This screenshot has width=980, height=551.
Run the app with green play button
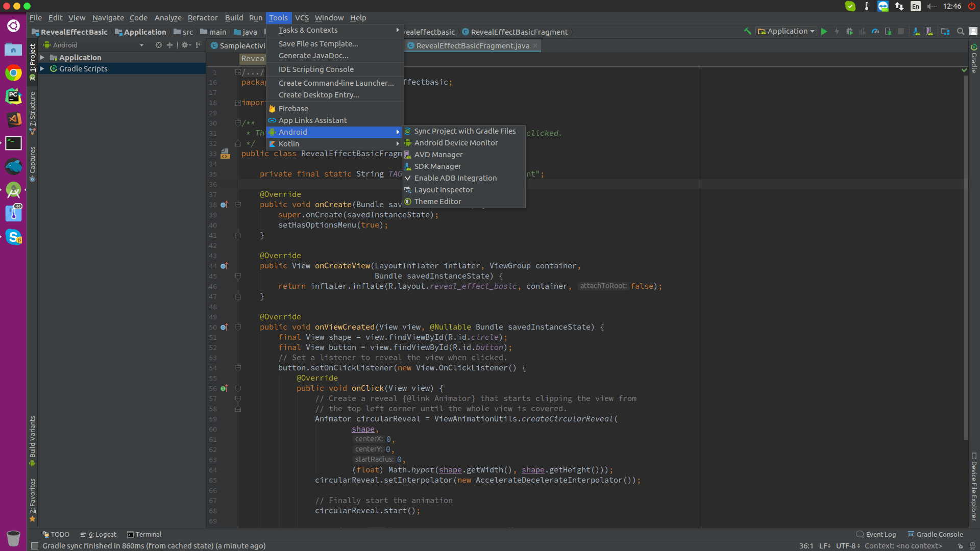tap(824, 32)
